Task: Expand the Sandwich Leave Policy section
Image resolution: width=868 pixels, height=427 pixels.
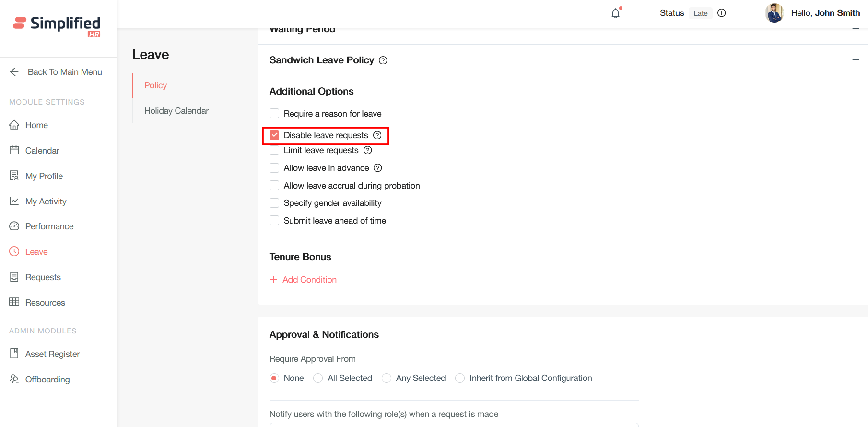Action: point(856,60)
